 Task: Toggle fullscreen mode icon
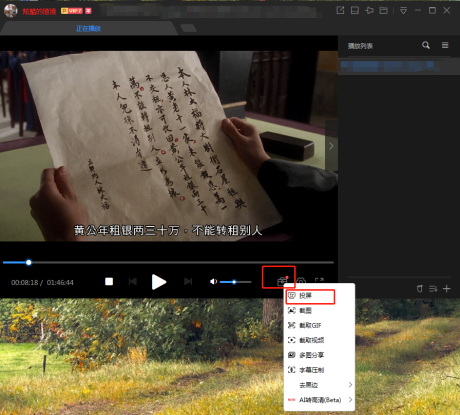pyautogui.click(x=319, y=281)
